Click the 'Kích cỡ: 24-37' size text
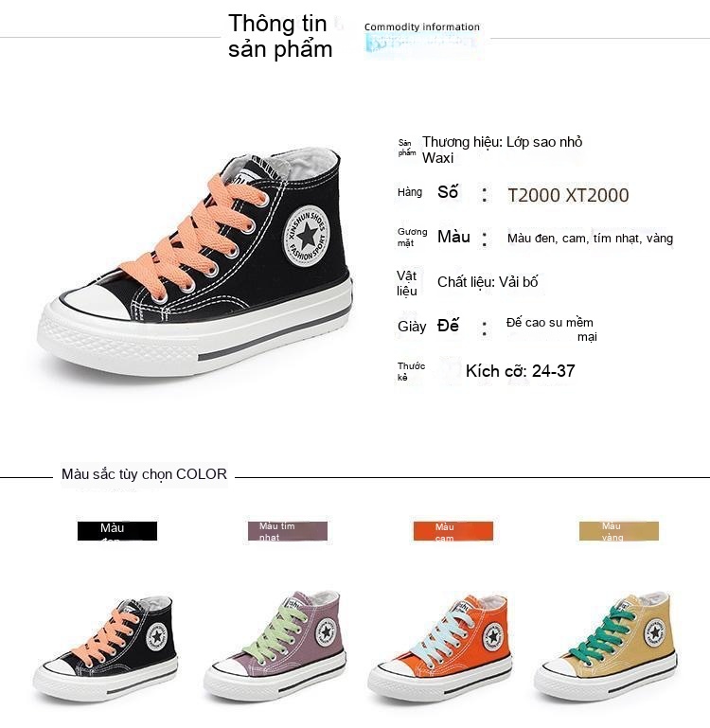The image size is (710, 728). (520, 371)
